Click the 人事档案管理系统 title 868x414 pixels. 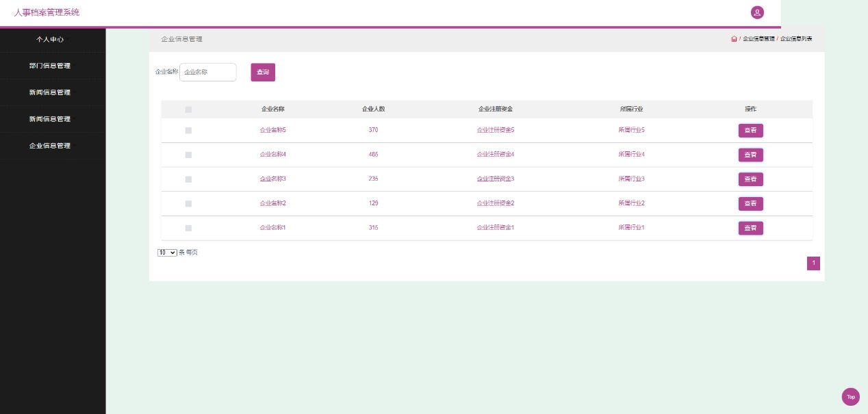click(x=47, y=12)
